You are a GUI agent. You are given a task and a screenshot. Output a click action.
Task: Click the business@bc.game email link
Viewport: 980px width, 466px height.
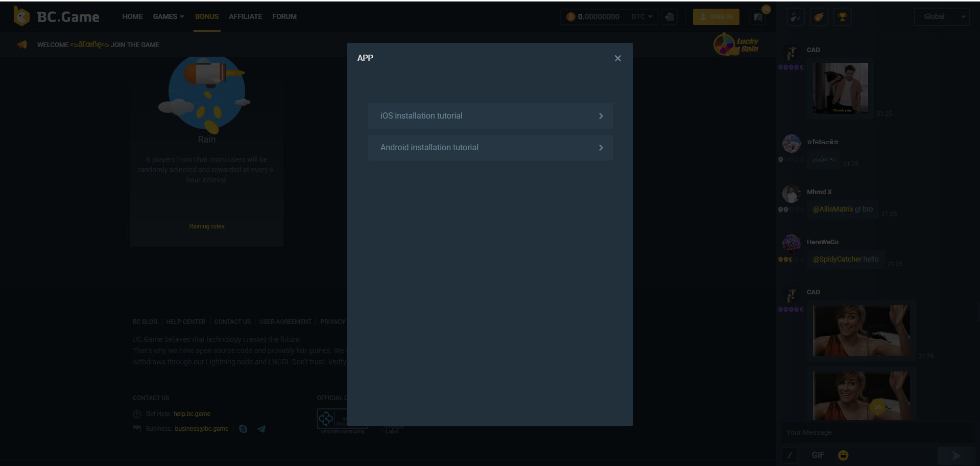(202, 429)
